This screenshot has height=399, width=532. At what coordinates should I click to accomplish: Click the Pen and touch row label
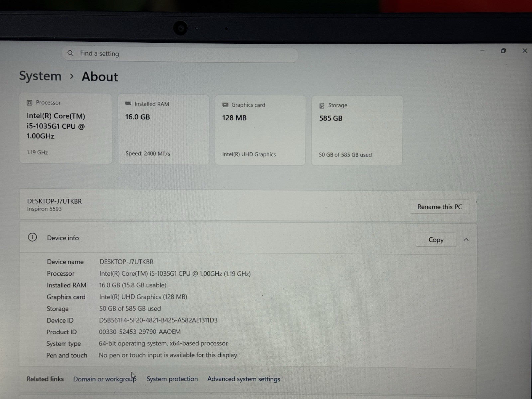click(66, 355)
